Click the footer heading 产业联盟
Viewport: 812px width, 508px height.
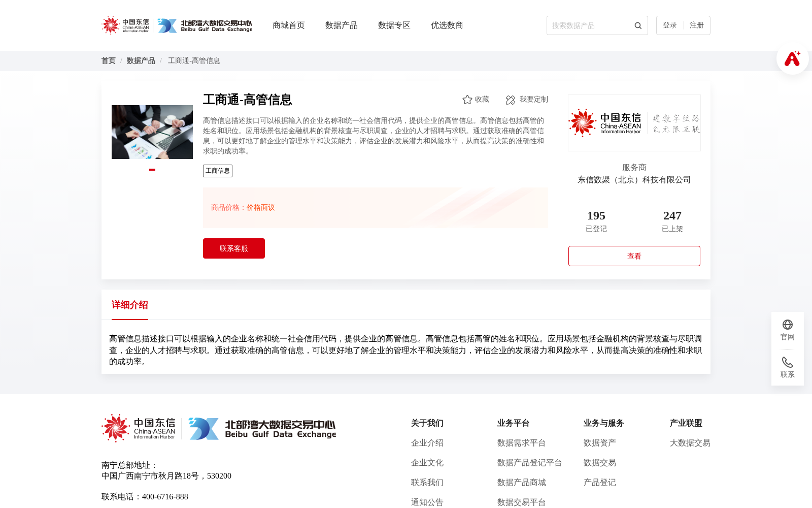point(686,423)
